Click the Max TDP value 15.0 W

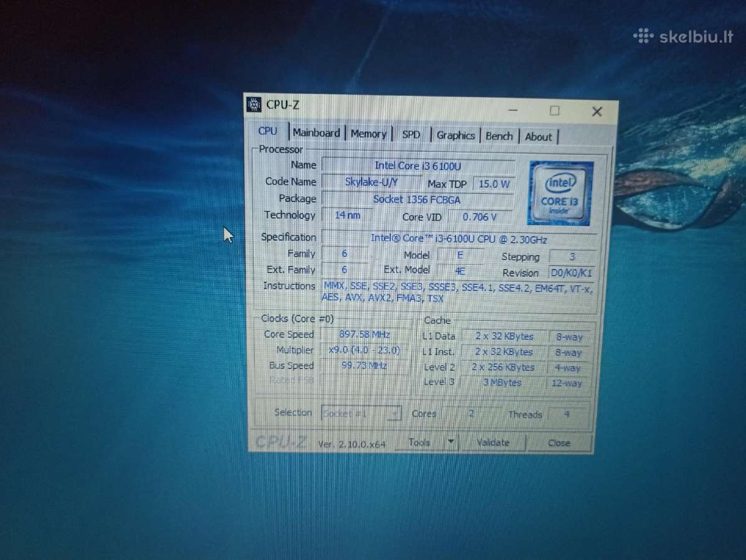pyautogui.click(x=494, y=184)
